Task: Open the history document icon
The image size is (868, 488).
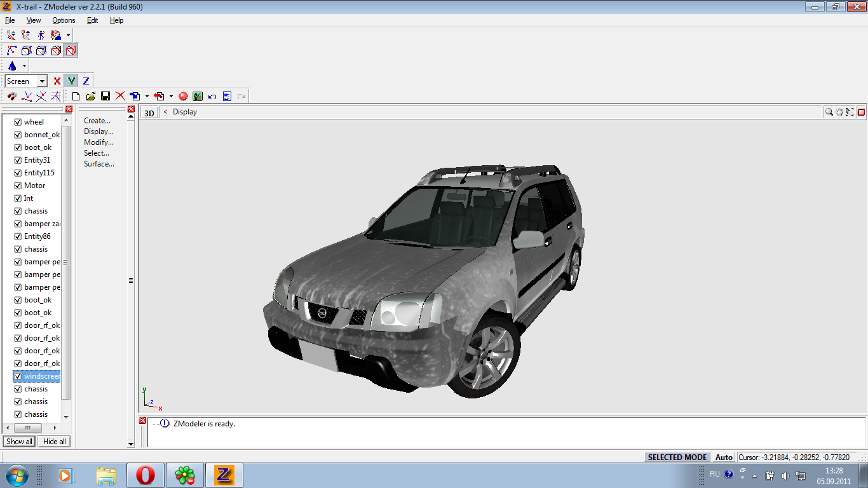Action: point(227,97)
